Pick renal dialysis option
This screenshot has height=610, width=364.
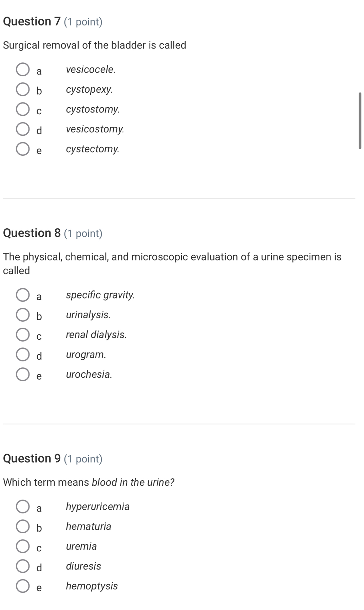coord(22,335)
